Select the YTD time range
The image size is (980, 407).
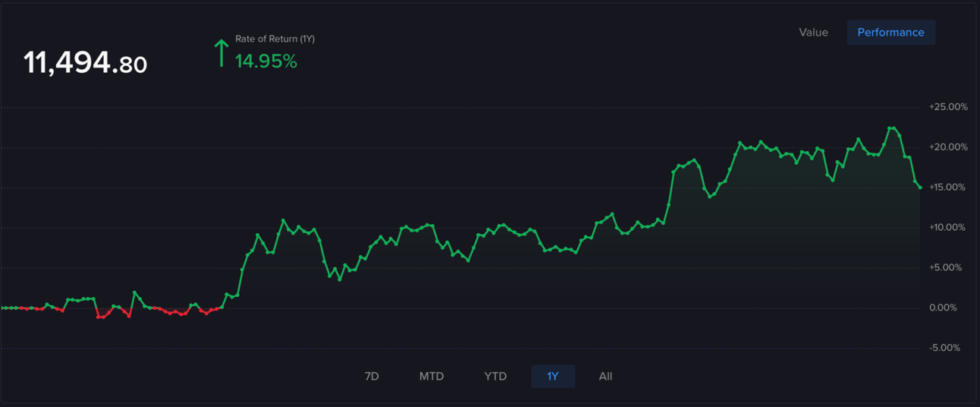495,377
